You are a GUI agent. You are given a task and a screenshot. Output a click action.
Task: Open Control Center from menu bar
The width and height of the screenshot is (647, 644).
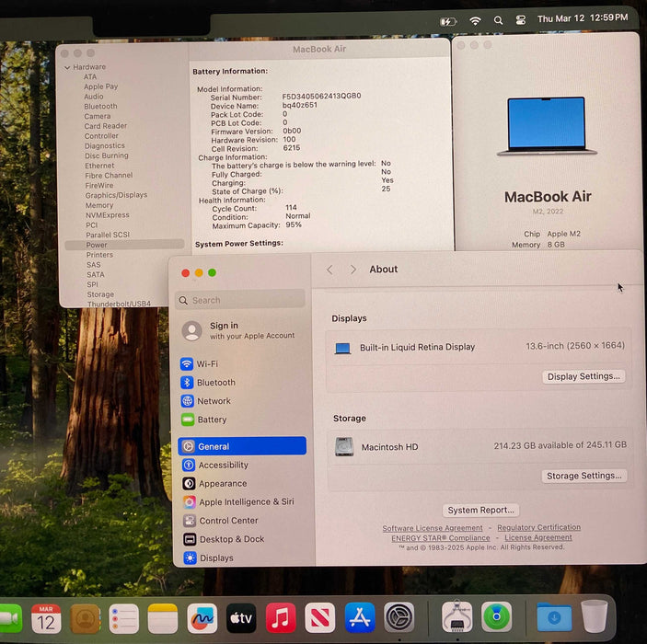pyautogui.click(x=521, y=20)
